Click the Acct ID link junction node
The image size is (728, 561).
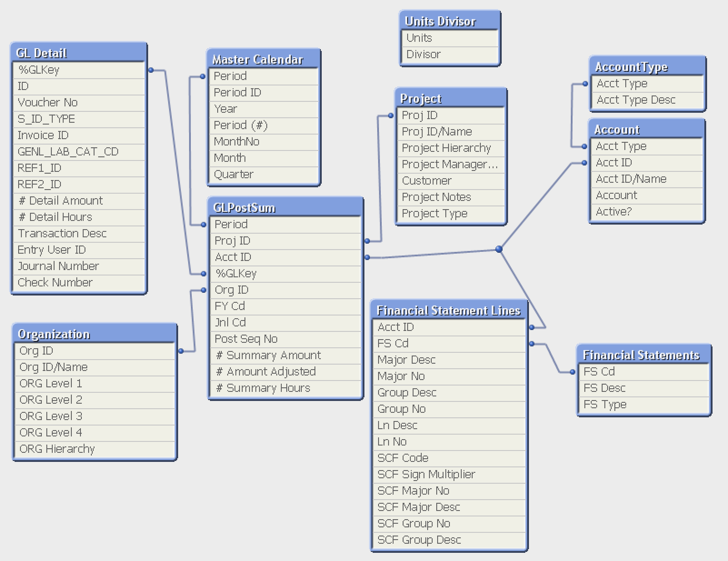[x=499, y=249]
